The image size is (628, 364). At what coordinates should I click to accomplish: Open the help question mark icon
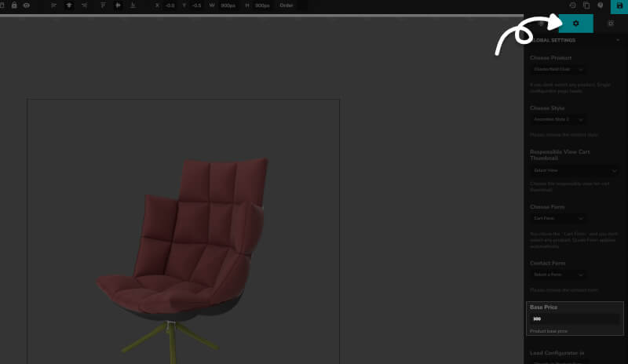[x=601, y=5]
